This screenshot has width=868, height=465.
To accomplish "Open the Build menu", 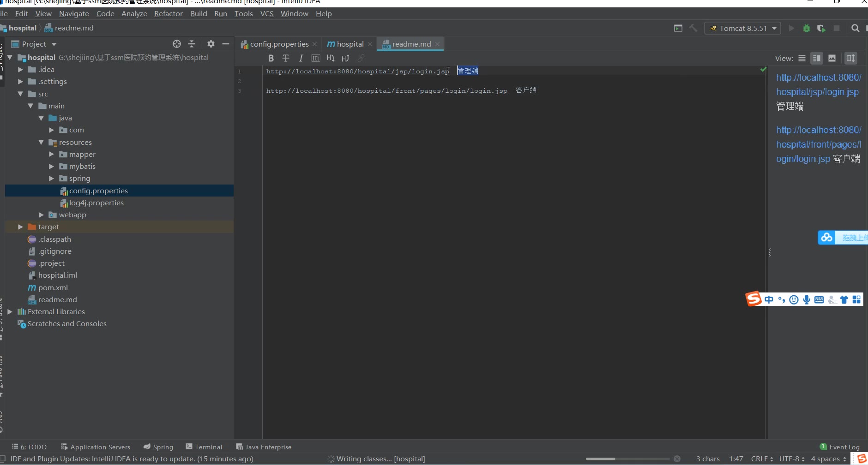I will [x=199, y=14].
